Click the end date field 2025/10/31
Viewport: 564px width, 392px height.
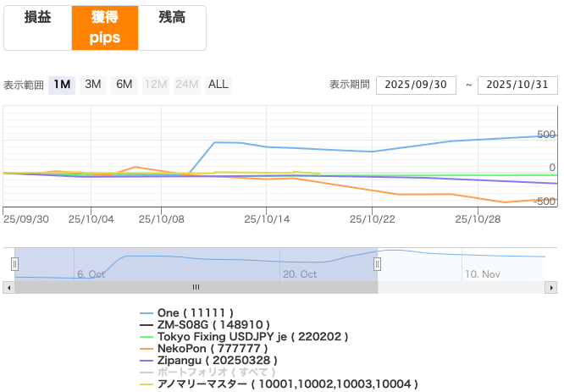[x=517, y=85]
